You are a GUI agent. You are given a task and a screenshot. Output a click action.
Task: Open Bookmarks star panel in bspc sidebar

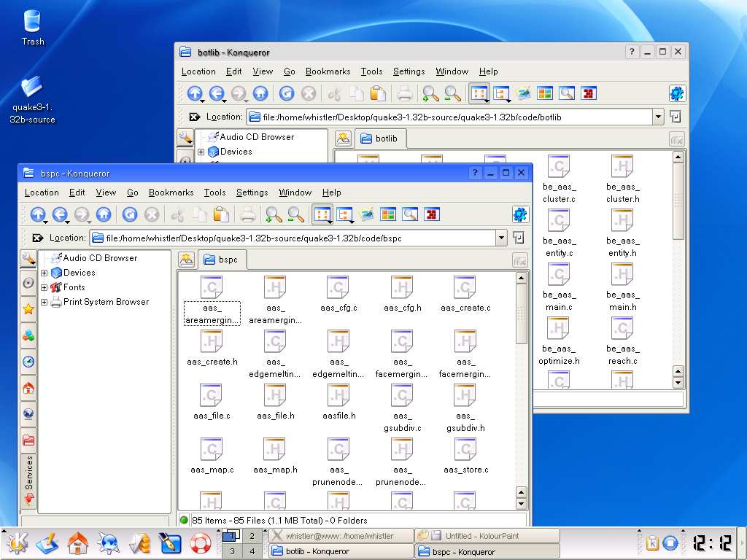click(x=28, y=309)
